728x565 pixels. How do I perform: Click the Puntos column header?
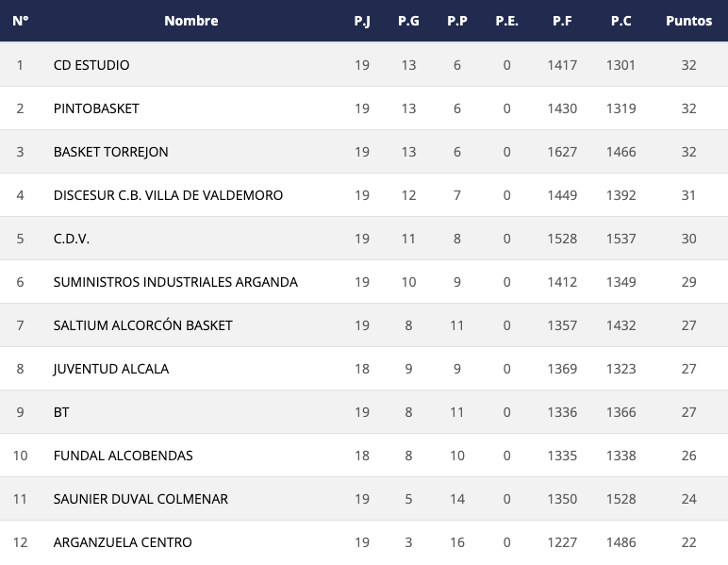click(688, 21)
